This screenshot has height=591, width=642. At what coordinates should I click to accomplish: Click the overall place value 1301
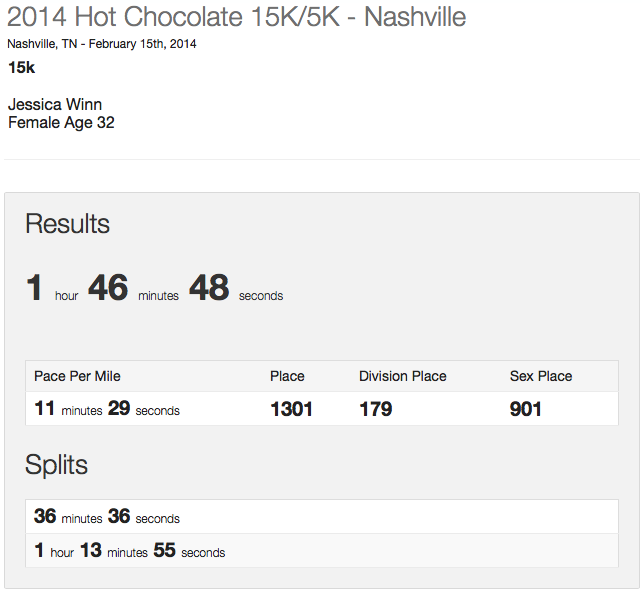click(x=291, y=409)
